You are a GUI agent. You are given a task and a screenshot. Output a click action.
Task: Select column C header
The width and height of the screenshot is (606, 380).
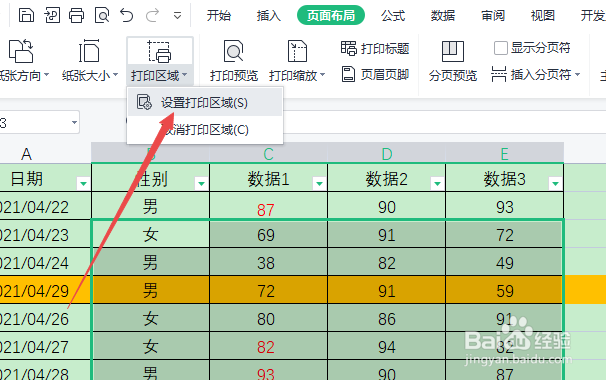tap(269, 154)
